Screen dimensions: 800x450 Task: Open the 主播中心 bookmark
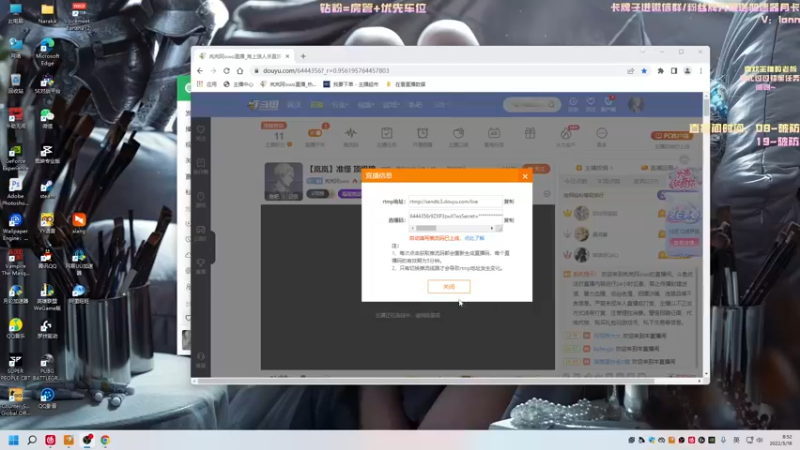tap(238, 84)
